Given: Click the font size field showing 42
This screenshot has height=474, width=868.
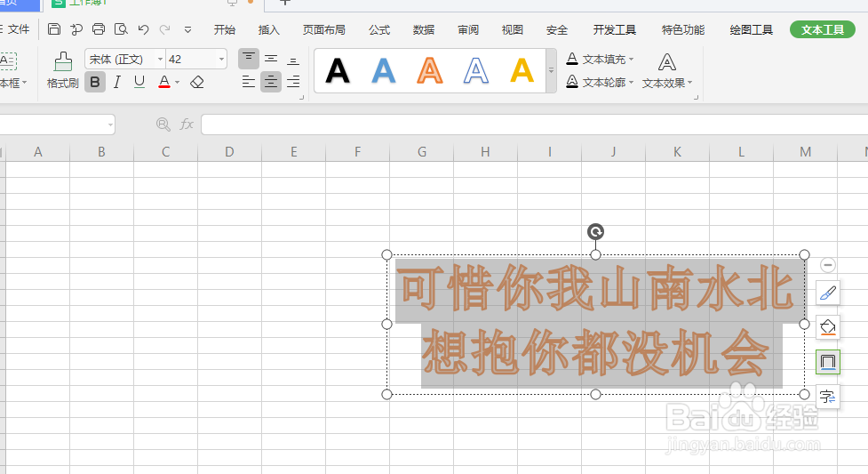Looking at the screenshot, I should (191, 60).
